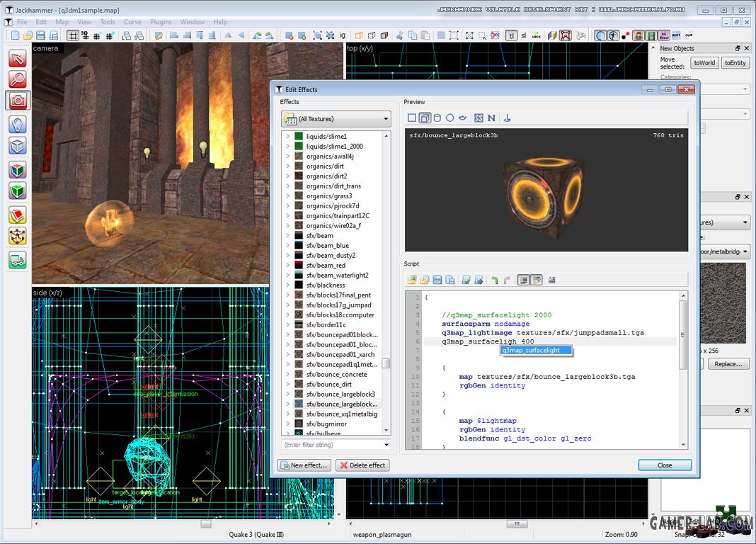Toggle the flat square preview shape button
Image resolution: width=756 pixels, height=544 pixels.
click(412, 118)
